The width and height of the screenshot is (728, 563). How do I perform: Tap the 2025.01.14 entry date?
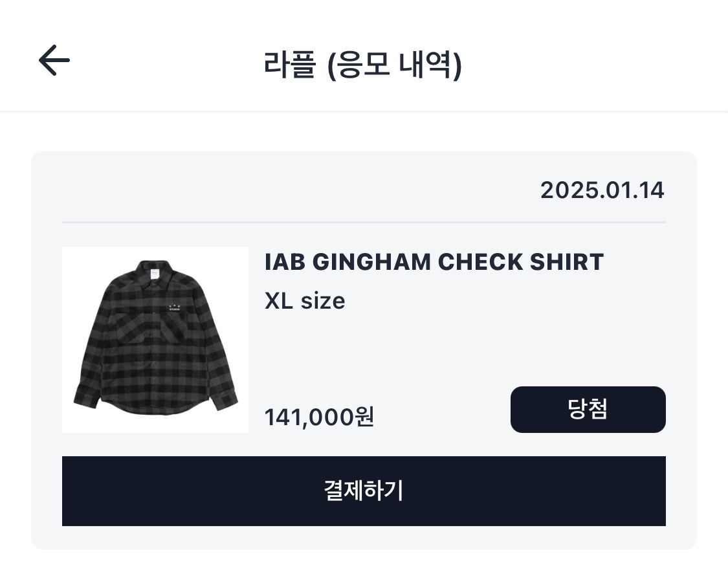602,190
